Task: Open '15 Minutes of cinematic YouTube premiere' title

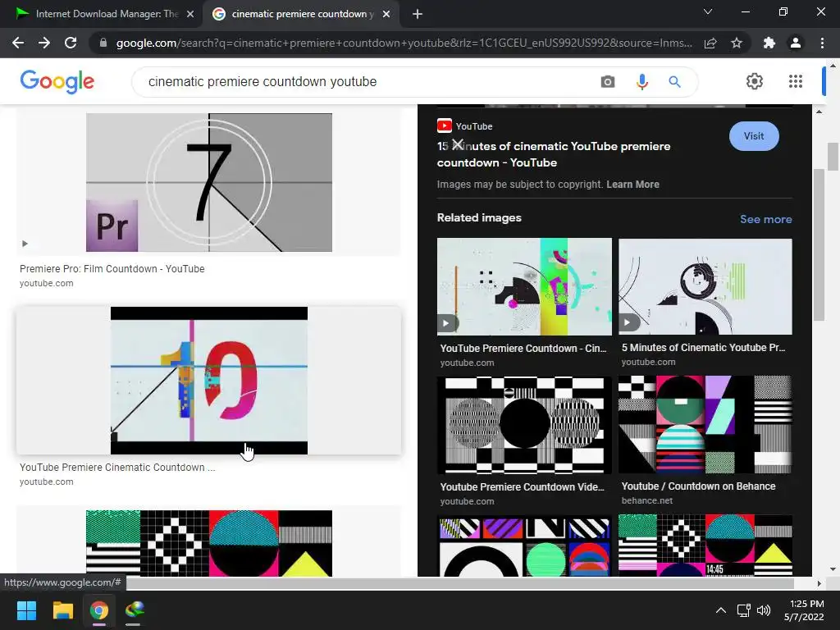Action: pos(554,154)
